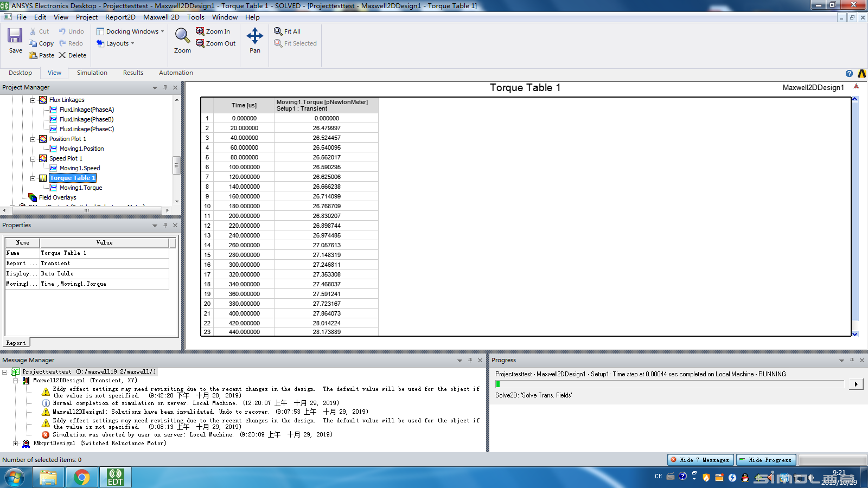Open File Explorer from the taskbar
This screenshot has height=488, width=868.
[48, 478]
